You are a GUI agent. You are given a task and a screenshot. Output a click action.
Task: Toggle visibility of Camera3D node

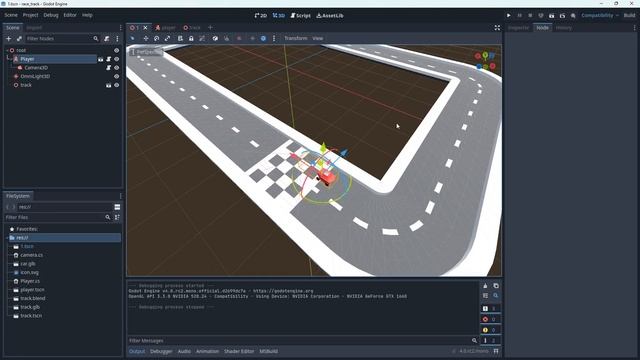tap(117, 68)
